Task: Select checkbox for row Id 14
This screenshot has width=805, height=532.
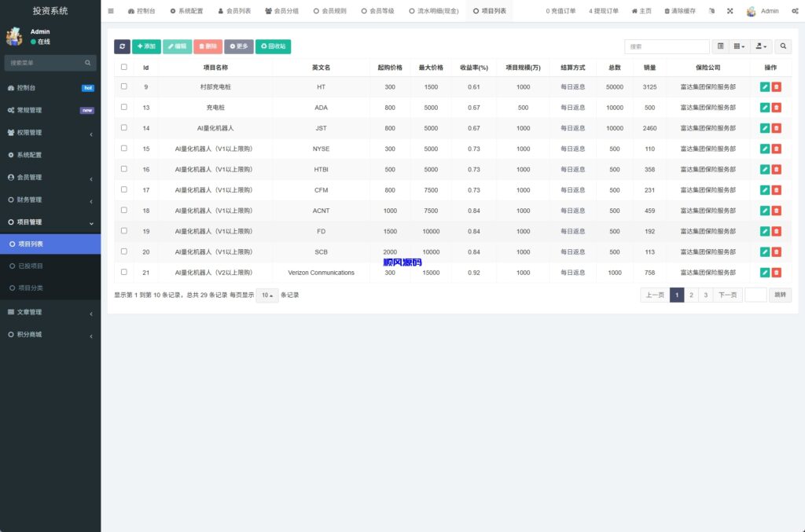Action: pos(123,127)
